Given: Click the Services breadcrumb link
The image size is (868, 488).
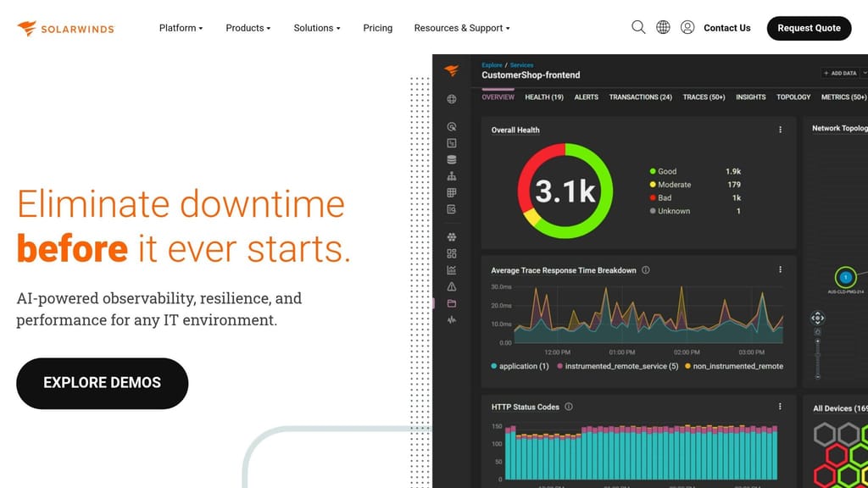Looking at the screenshot, I should click(521, 64).
